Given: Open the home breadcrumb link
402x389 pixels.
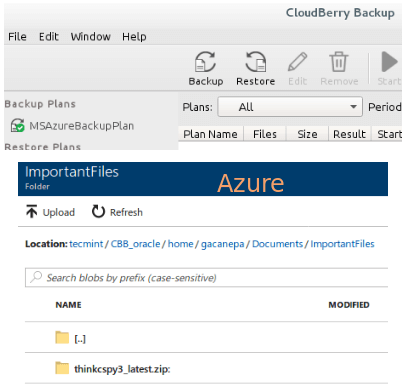Looking at the screenshot, I should 180,244.
